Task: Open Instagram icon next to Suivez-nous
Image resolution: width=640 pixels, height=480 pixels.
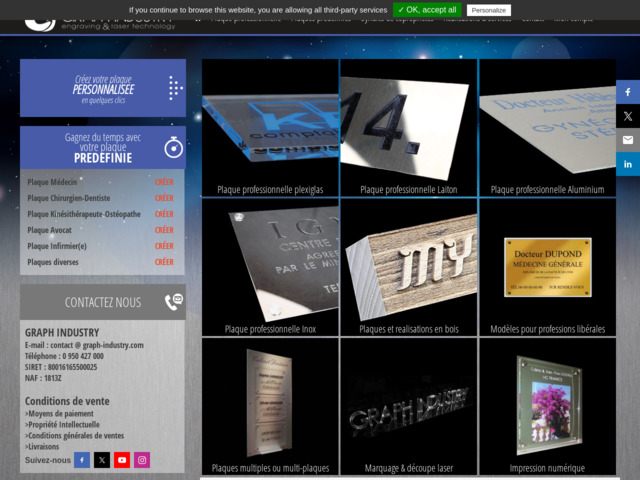Action: click(142, 460)
